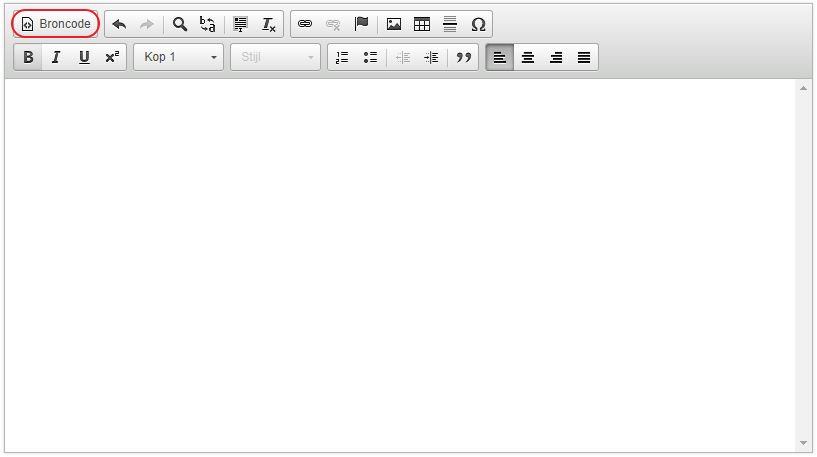Insert a hyperlink with the chain icon
Screen dimensions: 817x457
click(305, 24)
